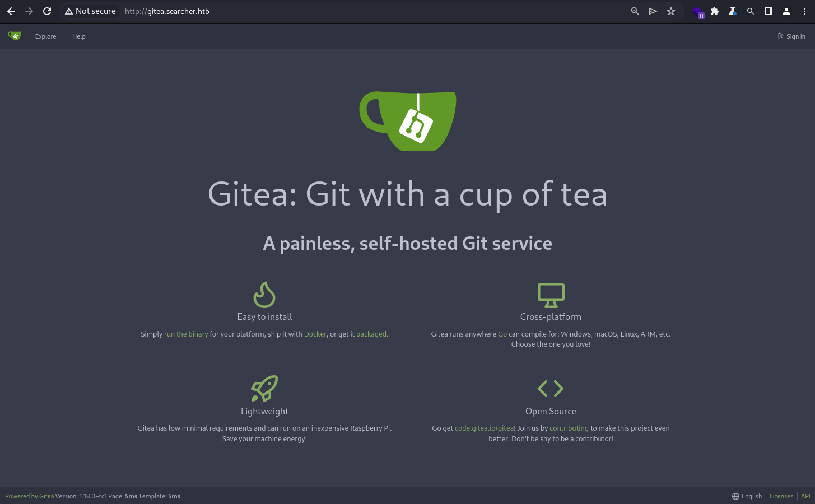Click the code brackets icon above Open Source
This screenshot has width=815, height=504.
(x=551, y=389)
